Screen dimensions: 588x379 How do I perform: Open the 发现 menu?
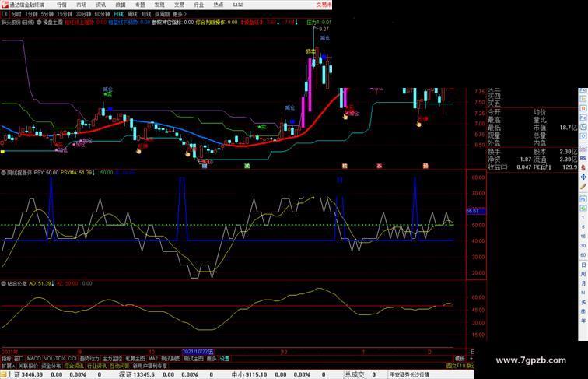coord(159,5)
